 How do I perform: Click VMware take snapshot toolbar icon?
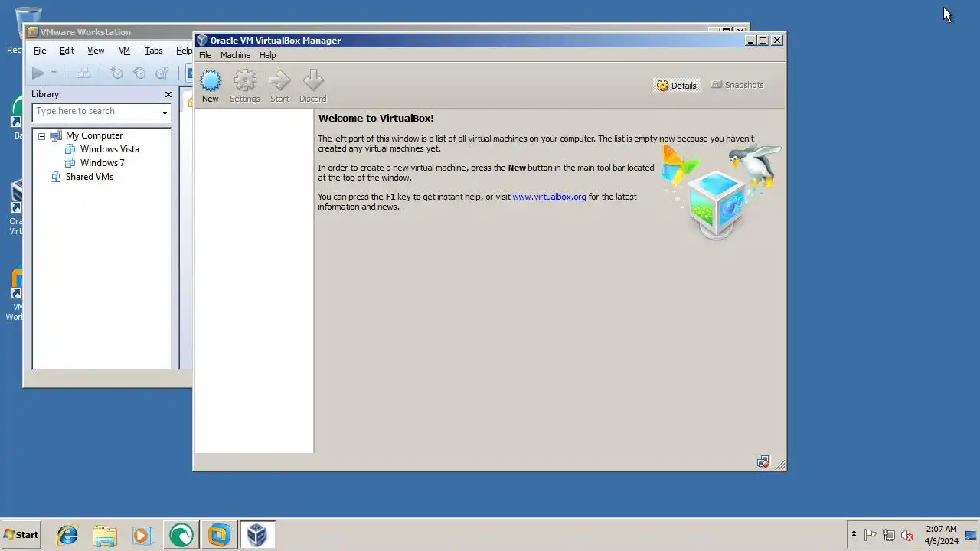[x=116, y=73]
